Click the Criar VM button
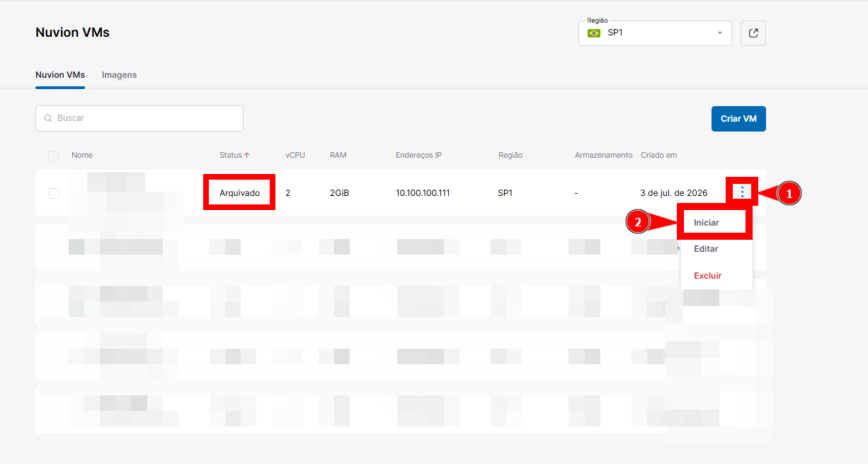 tap(738, 119)
